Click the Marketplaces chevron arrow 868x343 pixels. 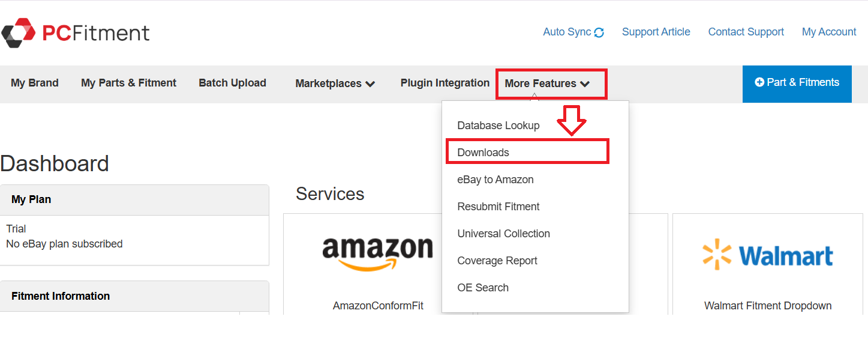370,83
